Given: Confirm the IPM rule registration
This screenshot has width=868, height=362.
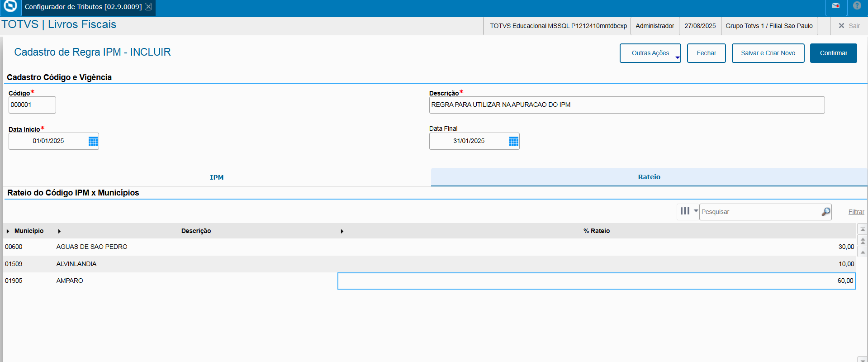Looking at the screenshot, I should (x=833, y=53).
